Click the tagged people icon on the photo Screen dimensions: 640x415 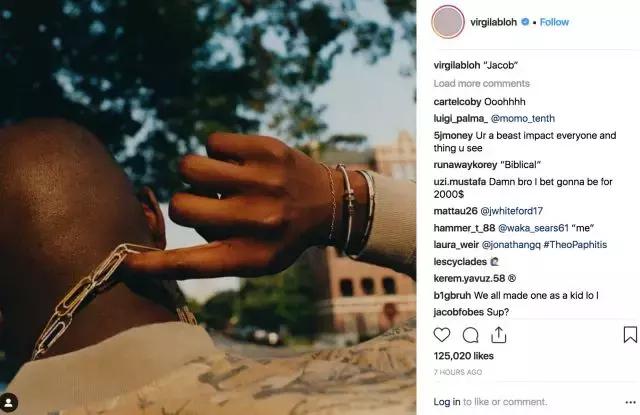[x=9, y=402]
